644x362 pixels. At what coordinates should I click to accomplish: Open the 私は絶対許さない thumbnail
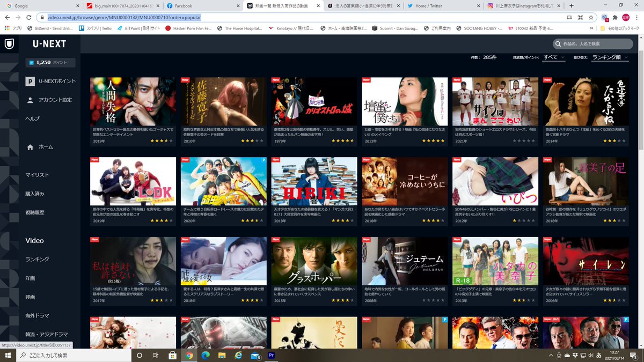pos(133,261)
